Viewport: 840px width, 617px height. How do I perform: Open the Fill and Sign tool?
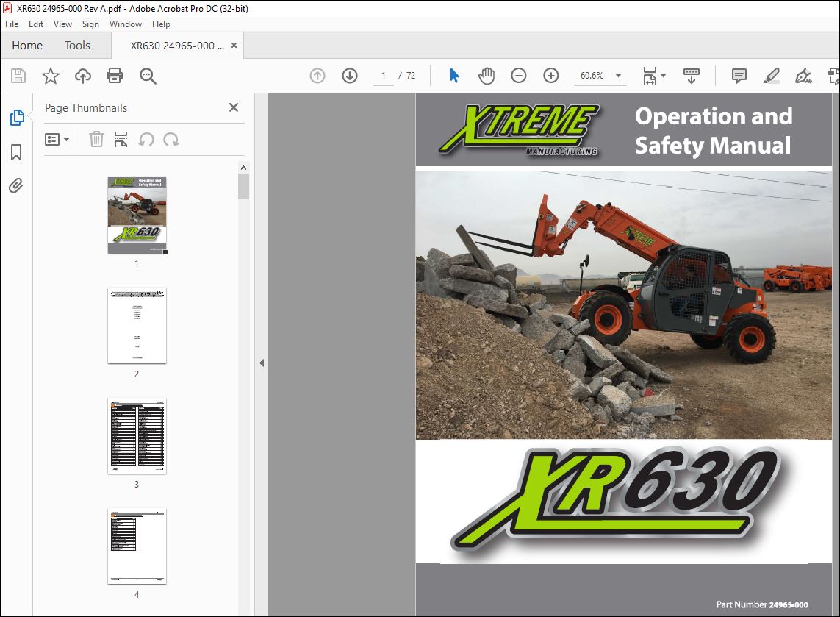click(x=803, y=76)
